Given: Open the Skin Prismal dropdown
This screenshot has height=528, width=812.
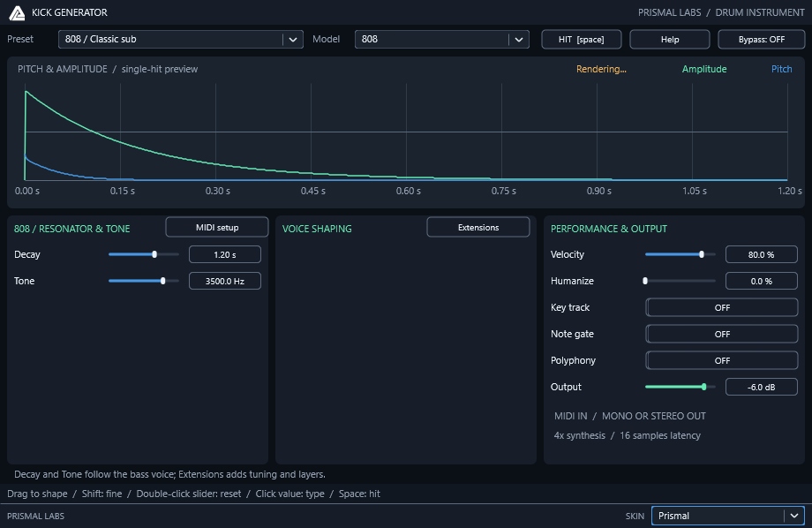Looking at the screenshot, I should pyautogui.click(x=727, y=516).
